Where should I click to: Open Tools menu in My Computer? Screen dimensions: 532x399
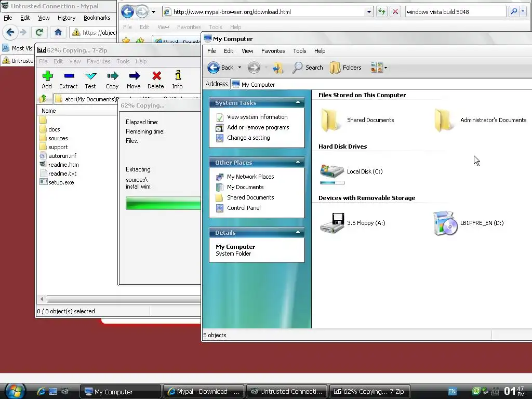coord(300,51)
